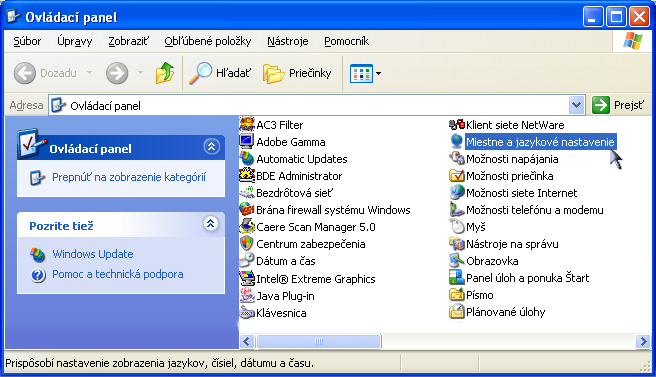Open the Forward history dropdown arrow

(x=140, y=73)
